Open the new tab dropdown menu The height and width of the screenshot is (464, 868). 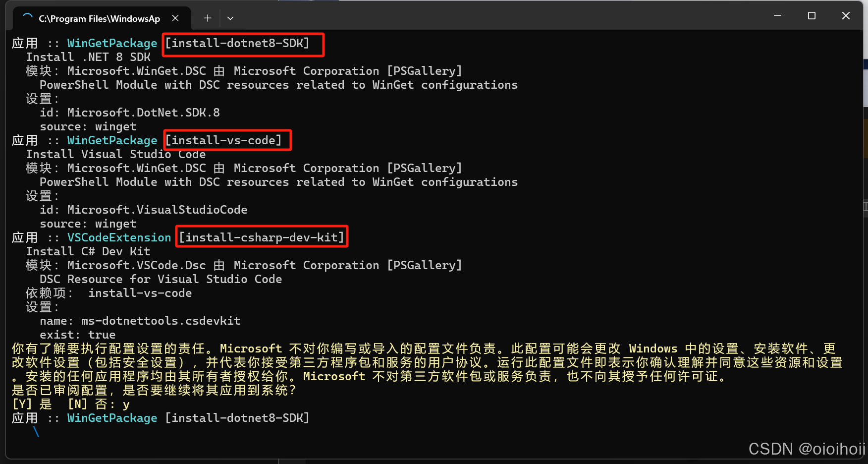(230, 18)
